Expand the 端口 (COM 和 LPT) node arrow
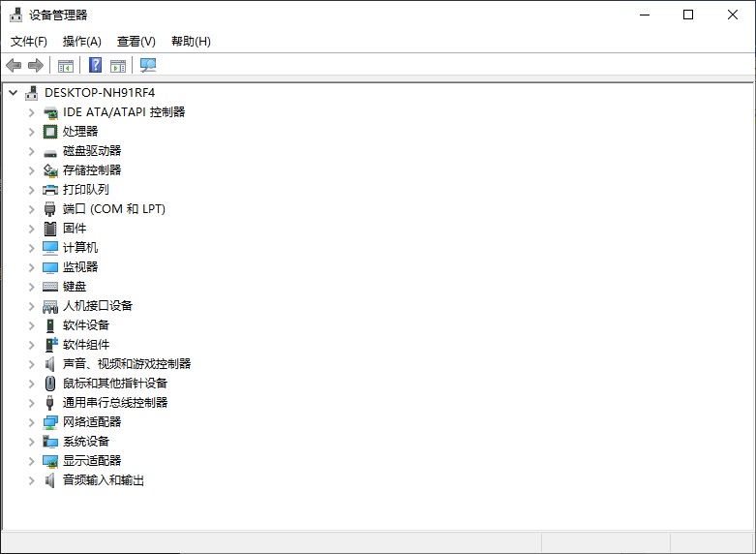756x554 pixels. [x=31, y=209]
